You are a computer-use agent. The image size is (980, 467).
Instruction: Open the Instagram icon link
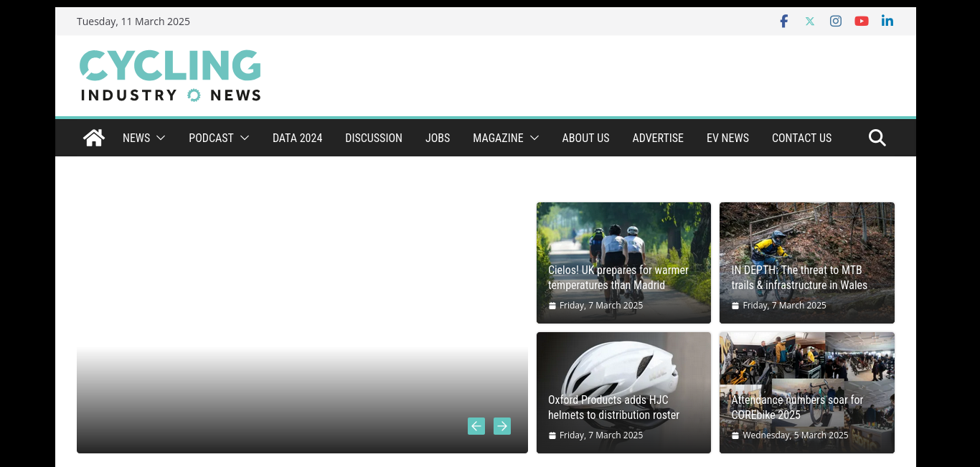click(836, 22)
